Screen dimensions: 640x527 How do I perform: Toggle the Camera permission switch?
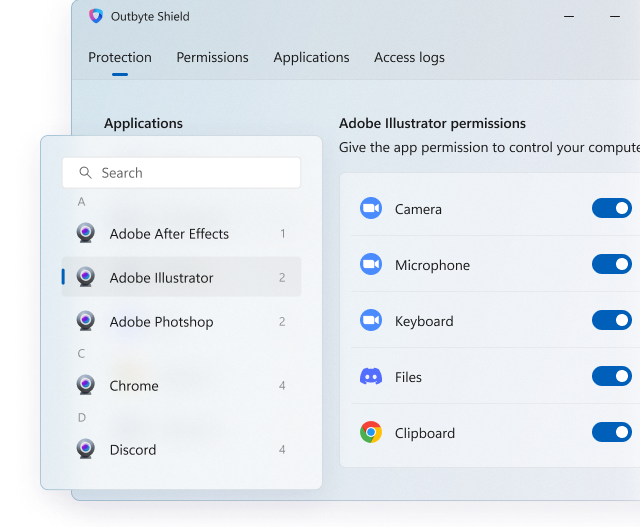click(x=612, y=208)
